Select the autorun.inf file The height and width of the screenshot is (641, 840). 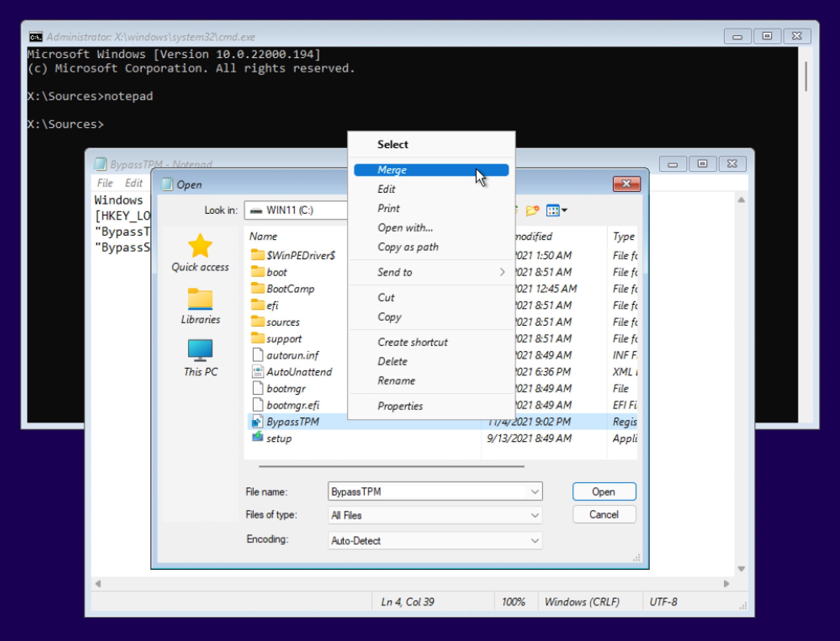[x=293, y=355]
